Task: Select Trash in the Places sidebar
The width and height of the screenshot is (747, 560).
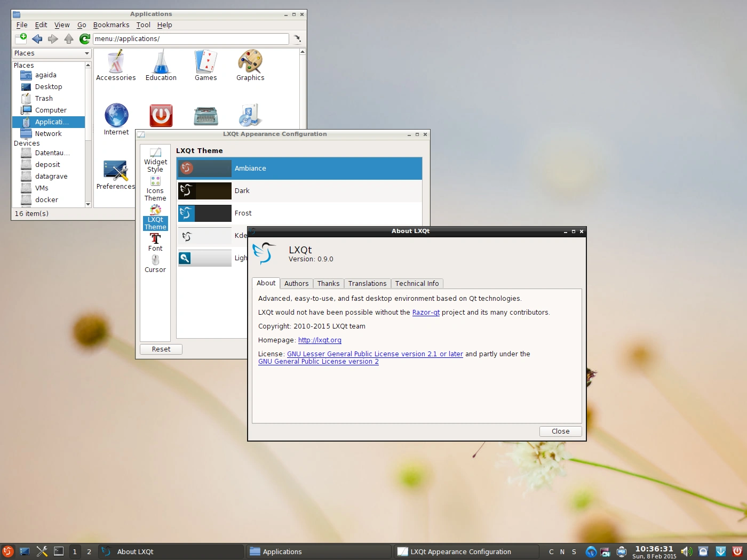Action: [x=44, y=99]
